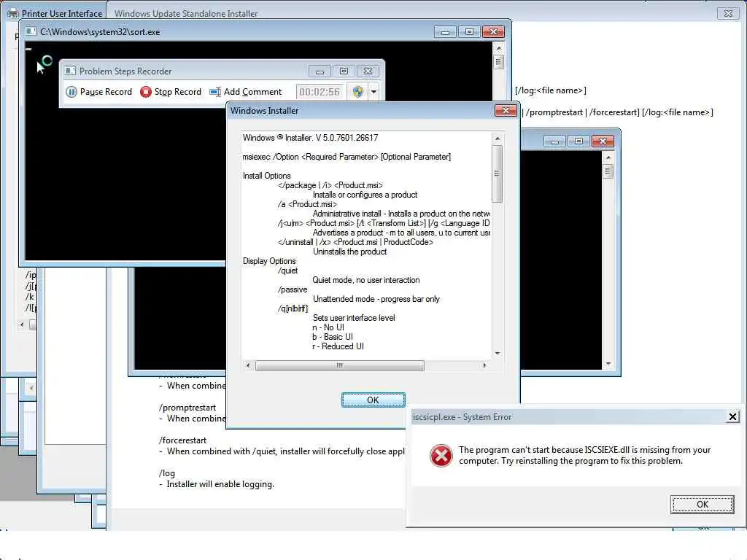Screen dimensions: 747x560
Task: Click 'Uninstalls the product' text line
Action: 349,252
